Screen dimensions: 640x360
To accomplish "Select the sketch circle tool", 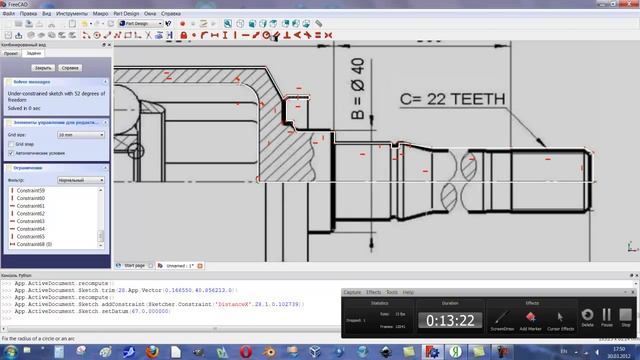I will coord(97,36).
